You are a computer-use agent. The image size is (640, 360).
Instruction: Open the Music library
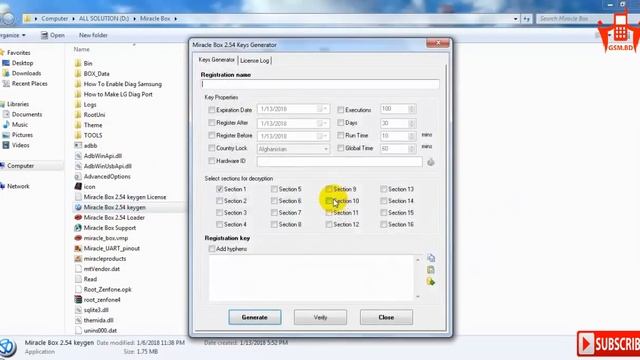click(15, 124)
